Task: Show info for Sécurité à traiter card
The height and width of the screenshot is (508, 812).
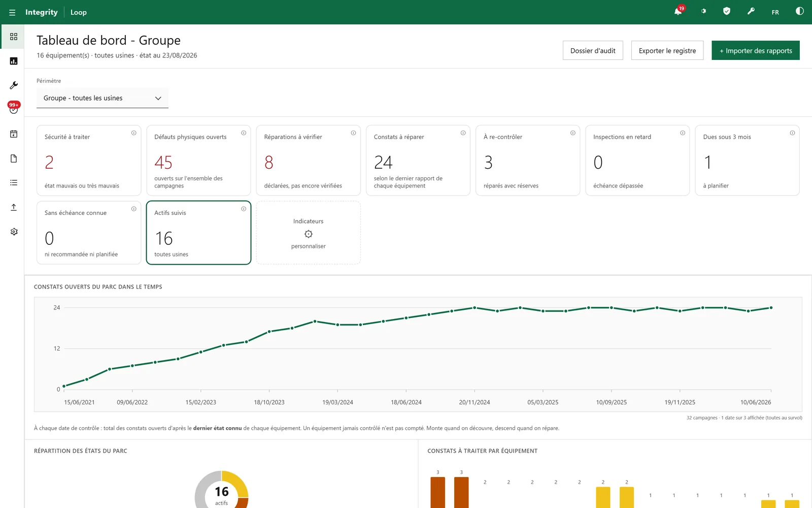Action: [x=134, y=133]
